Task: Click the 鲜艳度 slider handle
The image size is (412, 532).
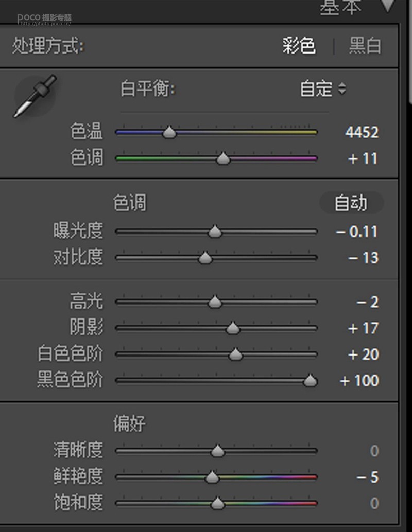Action: [212, 477]
